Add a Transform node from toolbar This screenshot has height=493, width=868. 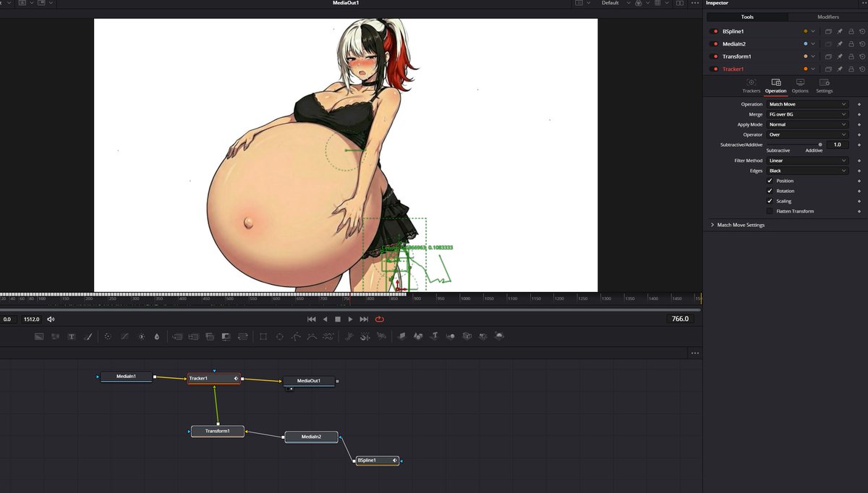point(242,336)
